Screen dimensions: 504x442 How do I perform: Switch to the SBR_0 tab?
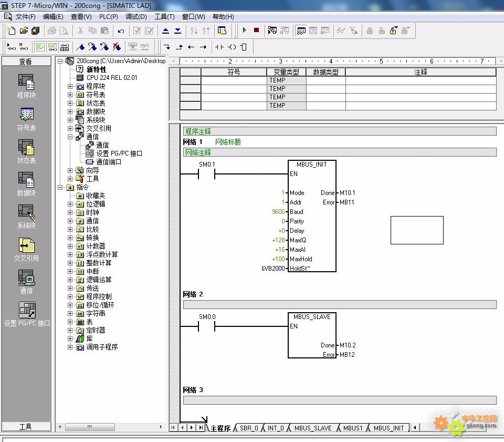(x=249, y=428)
